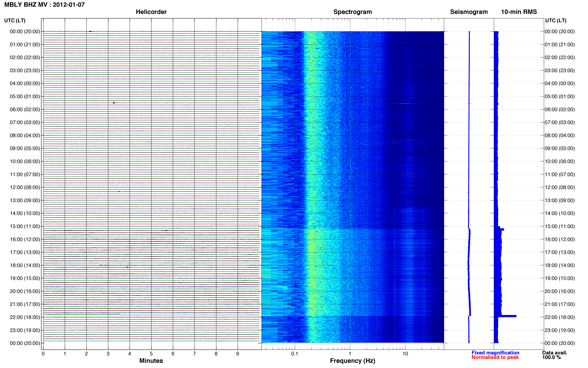588x368 pixels.
Task: Select the Spectrogram panel heading
Action: pos(352,12)
